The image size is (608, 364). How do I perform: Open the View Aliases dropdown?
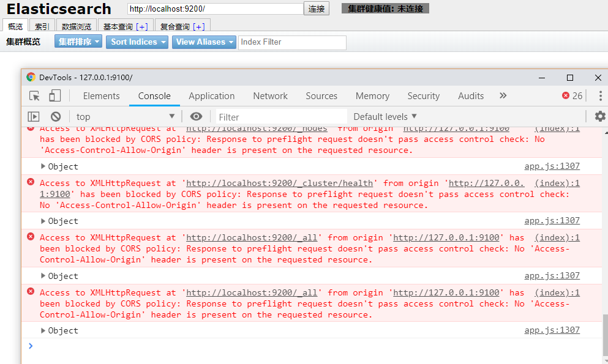[204, 42]
